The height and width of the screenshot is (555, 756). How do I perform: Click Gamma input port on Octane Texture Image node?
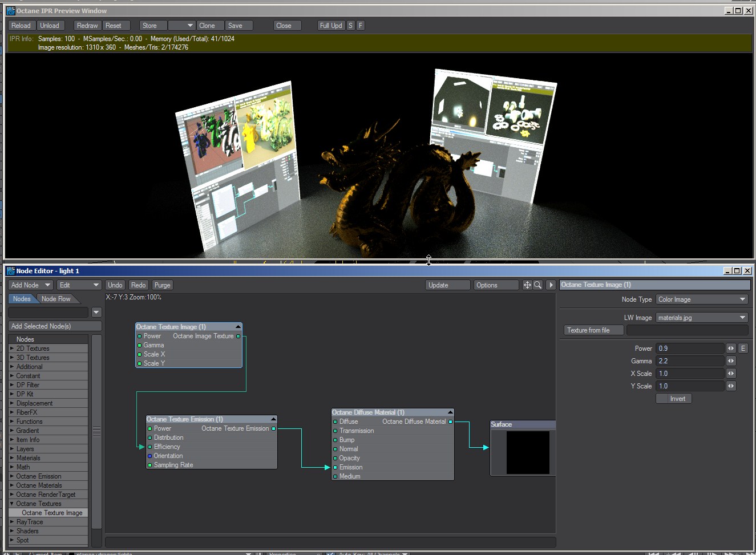tap(139, 345)
